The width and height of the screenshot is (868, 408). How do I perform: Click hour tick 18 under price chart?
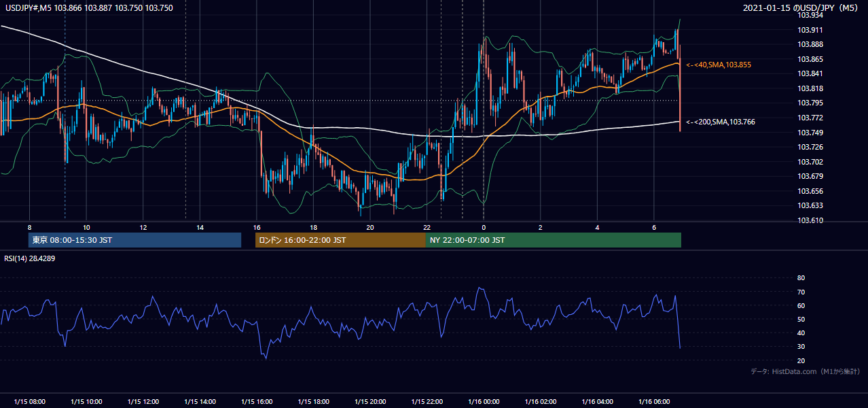[313, 226]
